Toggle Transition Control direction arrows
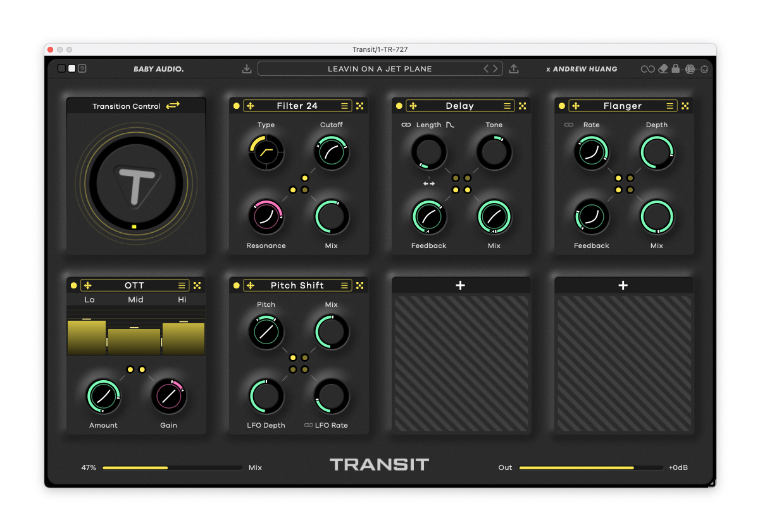This screenshot has width=760, height=532. coord(173,106)
